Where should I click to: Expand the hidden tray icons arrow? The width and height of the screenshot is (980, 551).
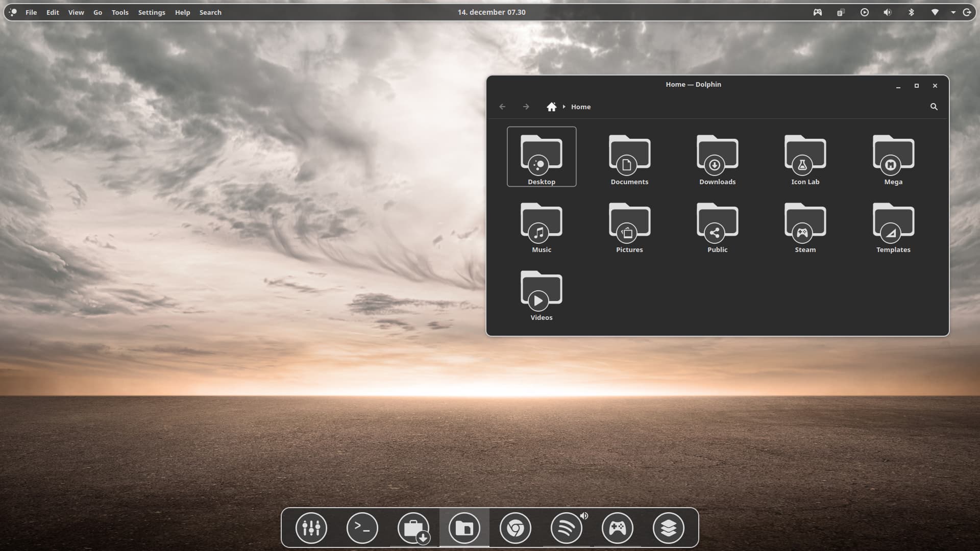coord(953,12)
